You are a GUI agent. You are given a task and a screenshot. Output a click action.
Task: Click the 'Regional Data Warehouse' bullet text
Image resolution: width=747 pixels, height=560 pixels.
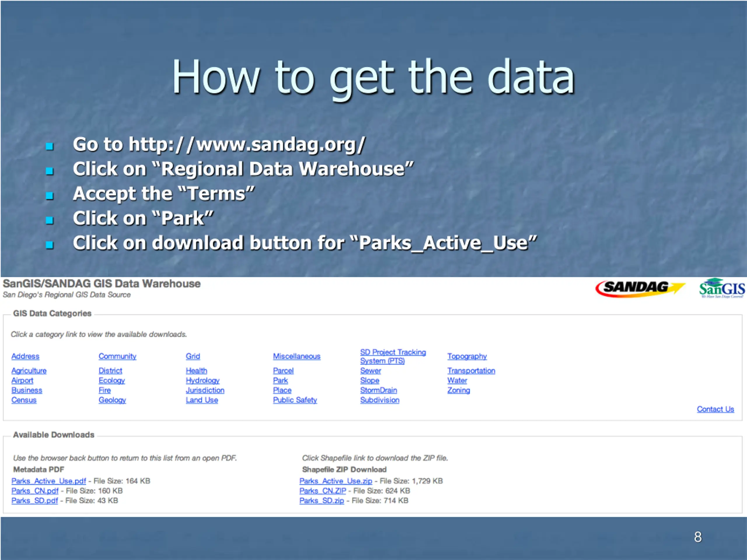(243, 169)
